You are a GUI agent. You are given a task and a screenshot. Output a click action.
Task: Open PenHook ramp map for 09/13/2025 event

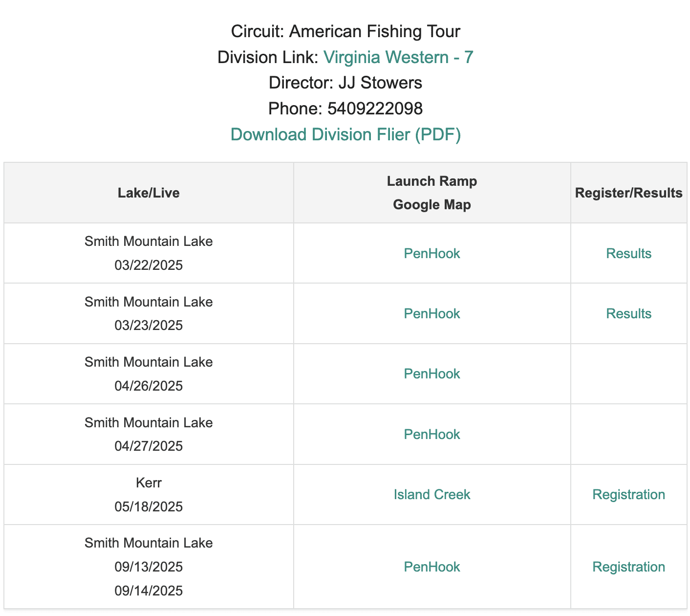432,567
